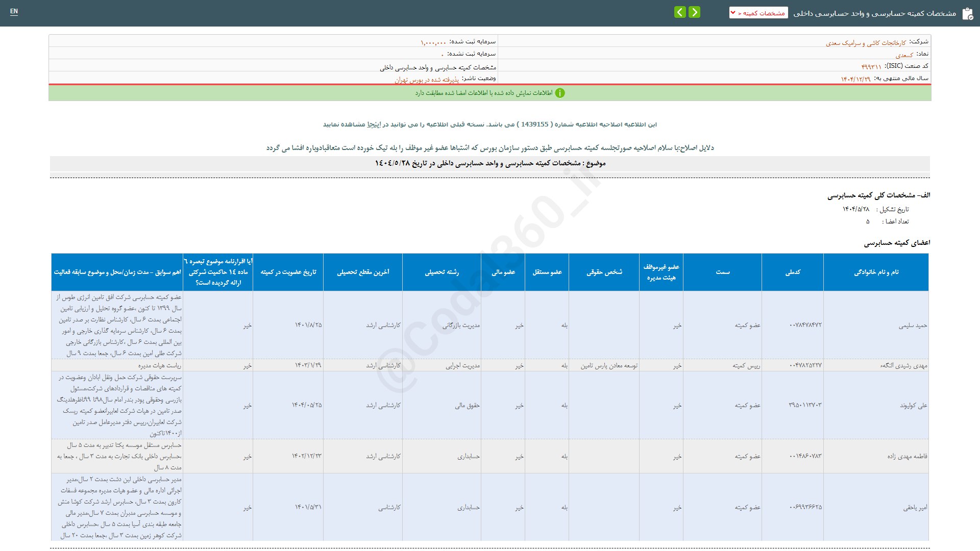Click the رشته تحصیلی column header
980x551 pixels.
click(442, 272)
